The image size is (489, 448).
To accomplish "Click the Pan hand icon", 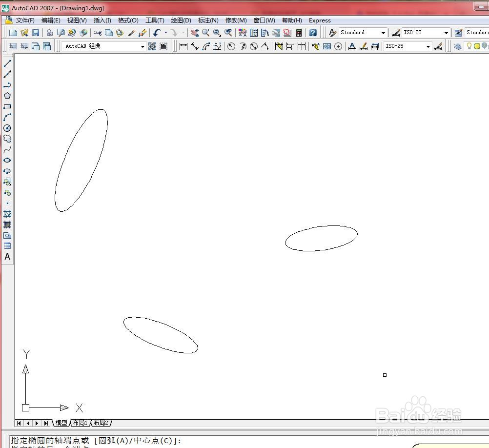I will click(195, 33).
